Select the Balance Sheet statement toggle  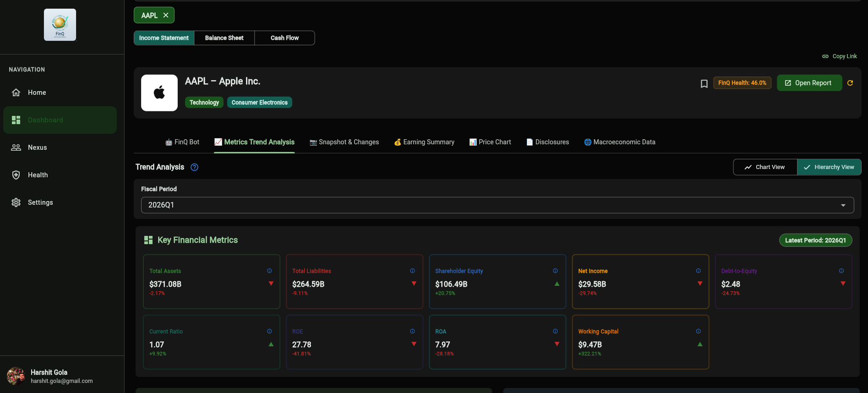224,38
